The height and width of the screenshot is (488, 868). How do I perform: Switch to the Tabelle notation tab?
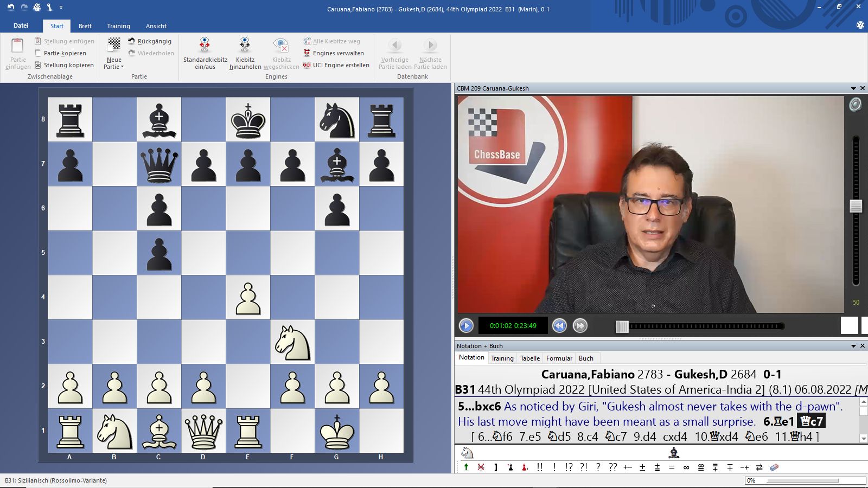pyautogui.click(x=529, y=358)
